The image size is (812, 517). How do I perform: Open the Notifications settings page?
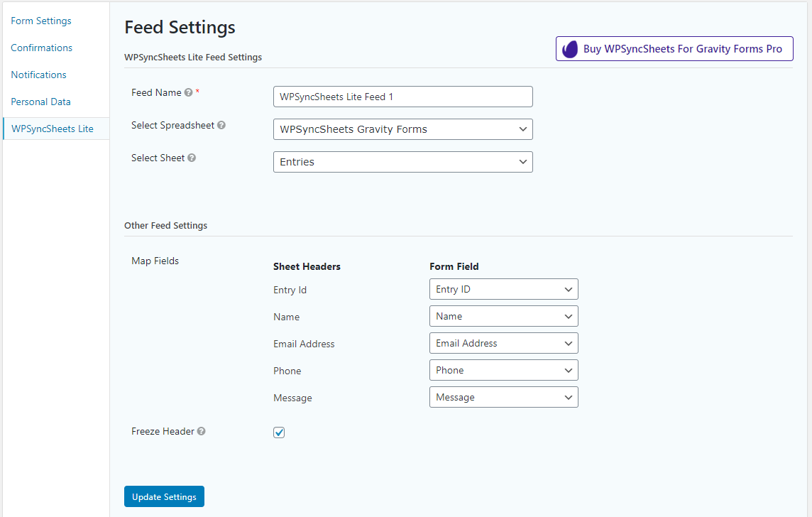pos(39,75)
